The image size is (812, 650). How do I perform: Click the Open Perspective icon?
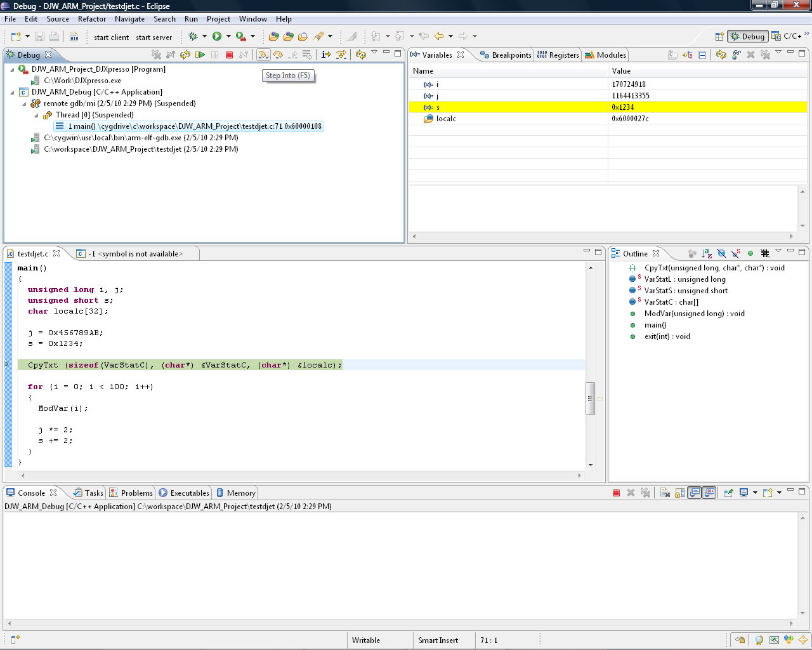(719, 37)
